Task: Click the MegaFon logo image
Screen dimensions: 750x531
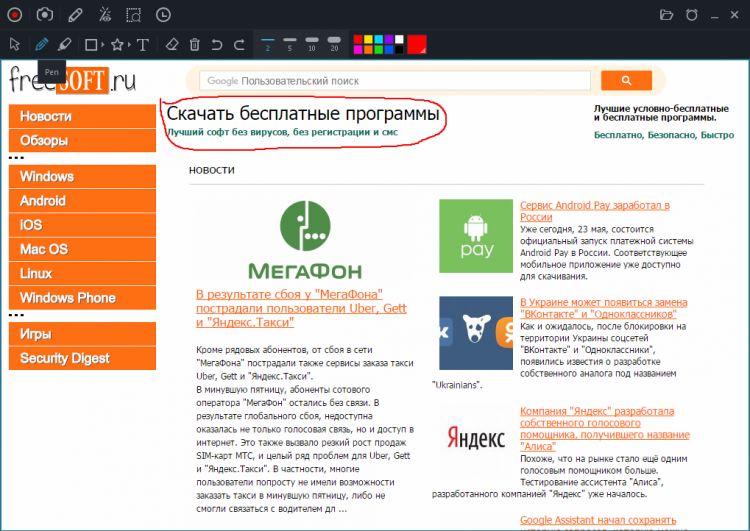Action: (x=305, y=239)
